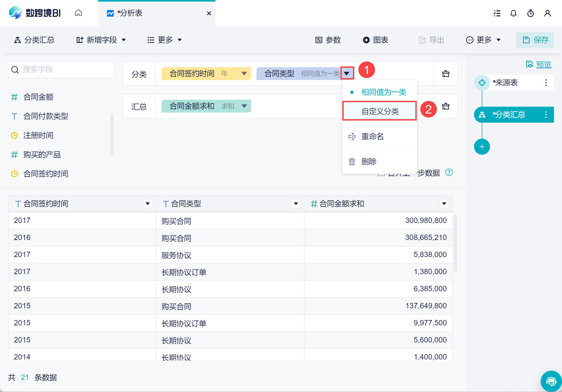The image size is (562, 392).
Task: Select 重命名 in the menu
Action: pyautogui.click(x=380, y=137)
